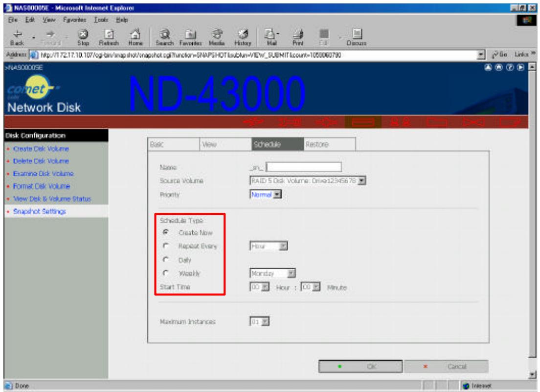Click the round help question-mark icon in the header
Viewport: 540px width, 392px height.
point(510,67)
